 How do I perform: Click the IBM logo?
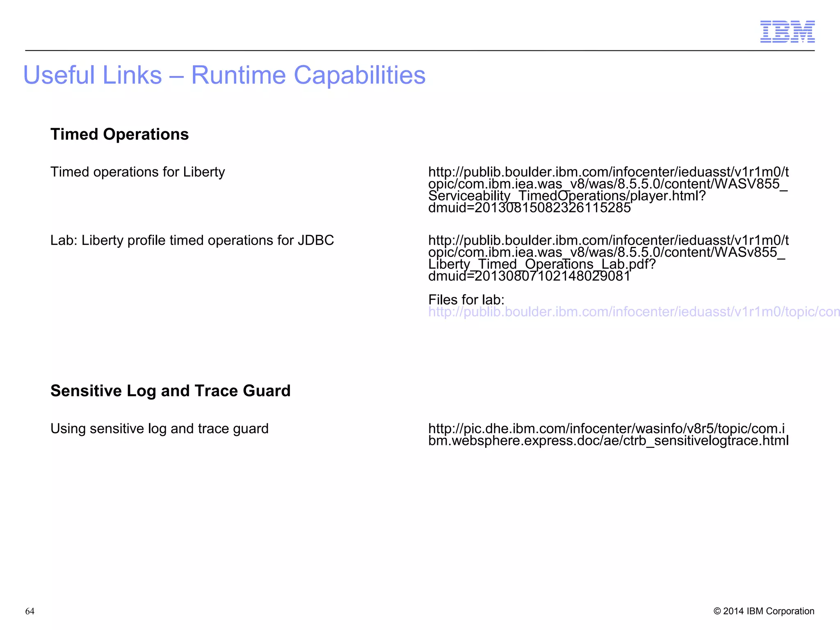coord(787,32)
